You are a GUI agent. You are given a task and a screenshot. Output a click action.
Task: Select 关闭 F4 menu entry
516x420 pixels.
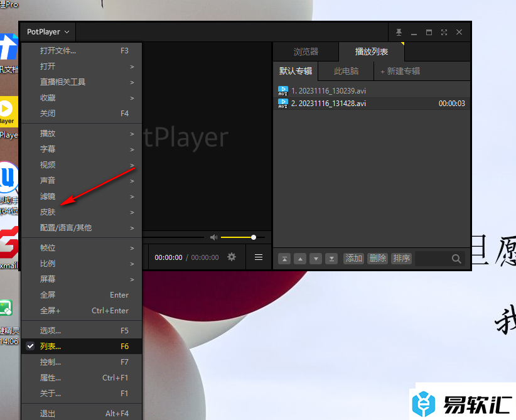pos(82,114)
